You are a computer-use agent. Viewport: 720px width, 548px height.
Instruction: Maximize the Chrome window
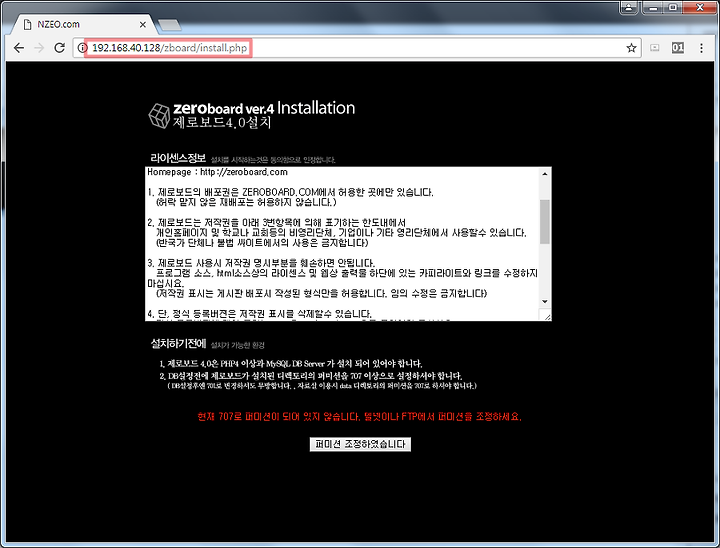(673, 7)
